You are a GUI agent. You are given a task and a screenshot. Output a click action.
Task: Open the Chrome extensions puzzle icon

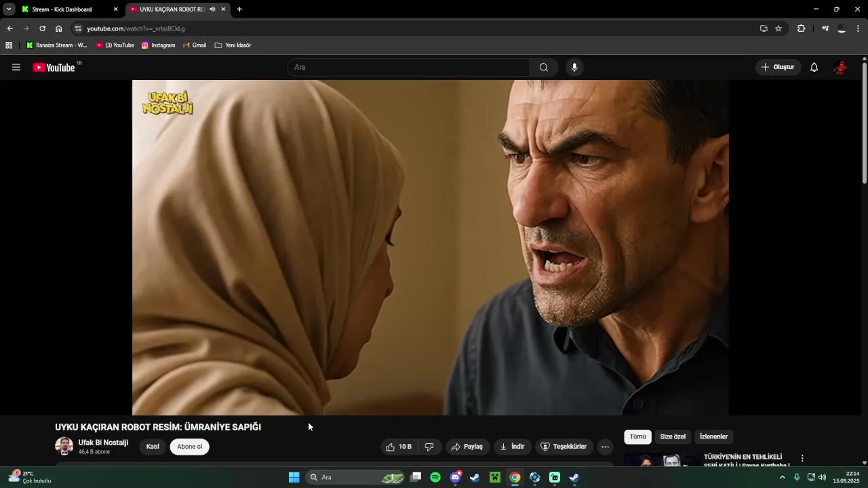pos(801,28)
